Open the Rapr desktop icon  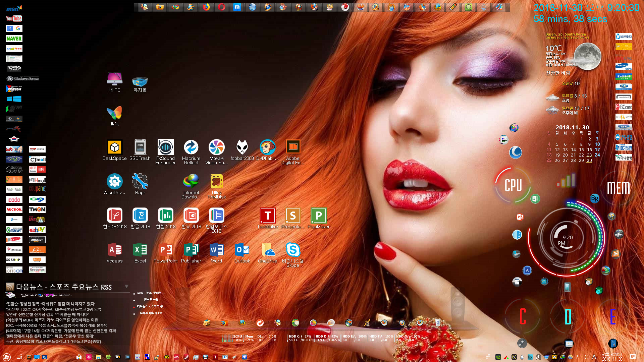pyautogui.click(x=140, y=184)
